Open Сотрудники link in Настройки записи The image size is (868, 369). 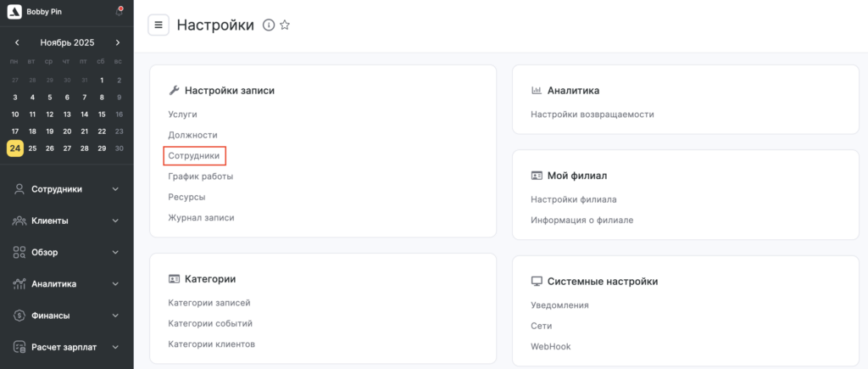(193, 156)
